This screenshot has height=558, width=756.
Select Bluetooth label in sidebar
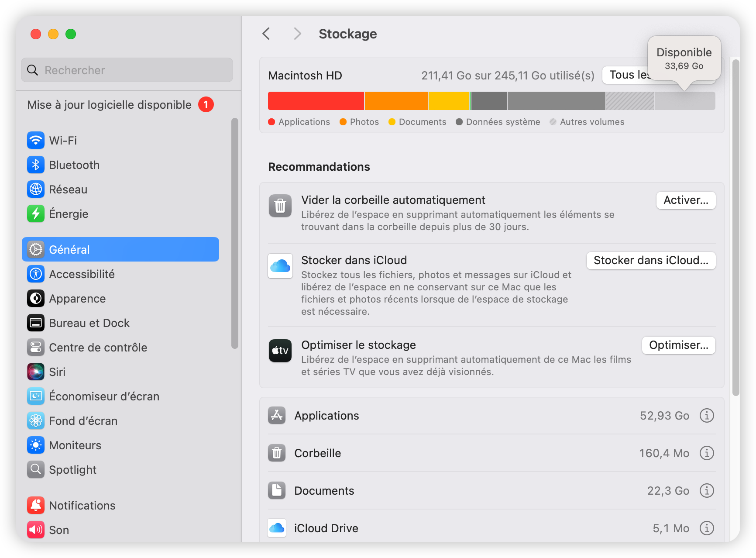pyautogui.click(x=74, y=165)
